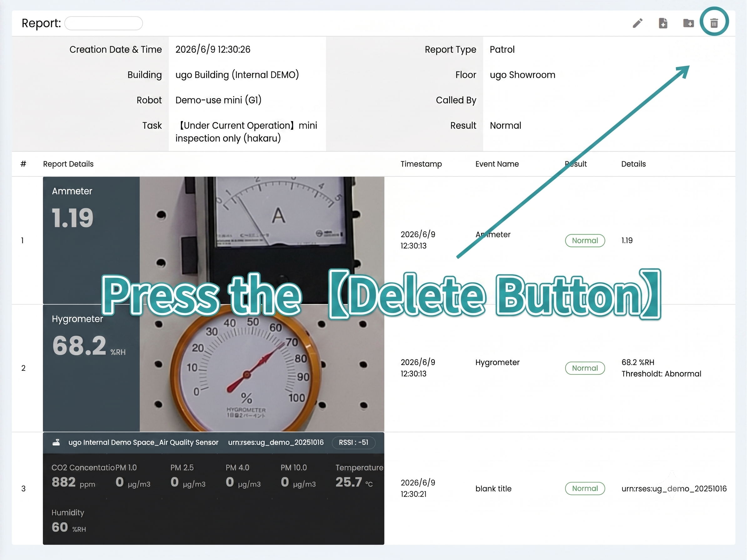Delete the report with the trash icon

714,23
